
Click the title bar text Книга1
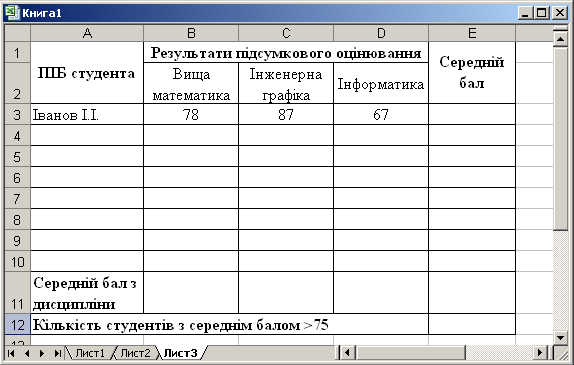tap(42, 13)
